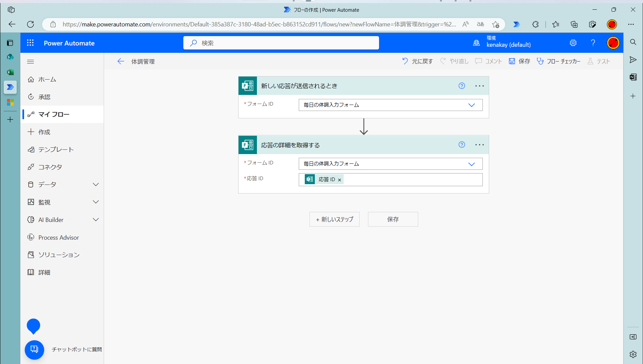Remove the 応答 ID token
Screen dimensions: 643x364
[x=340, y=180]
